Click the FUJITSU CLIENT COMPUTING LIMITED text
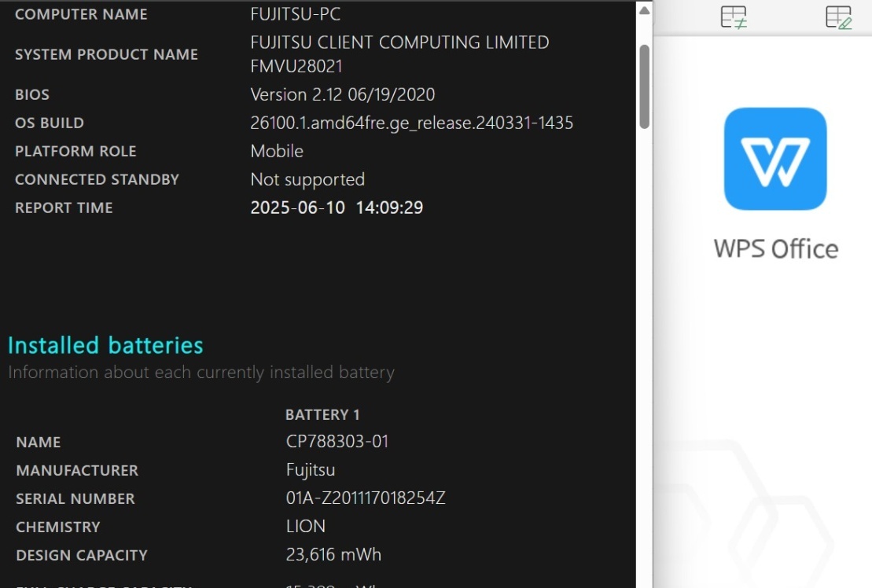This screenshot has height=588, width=872. coord(400,42)
